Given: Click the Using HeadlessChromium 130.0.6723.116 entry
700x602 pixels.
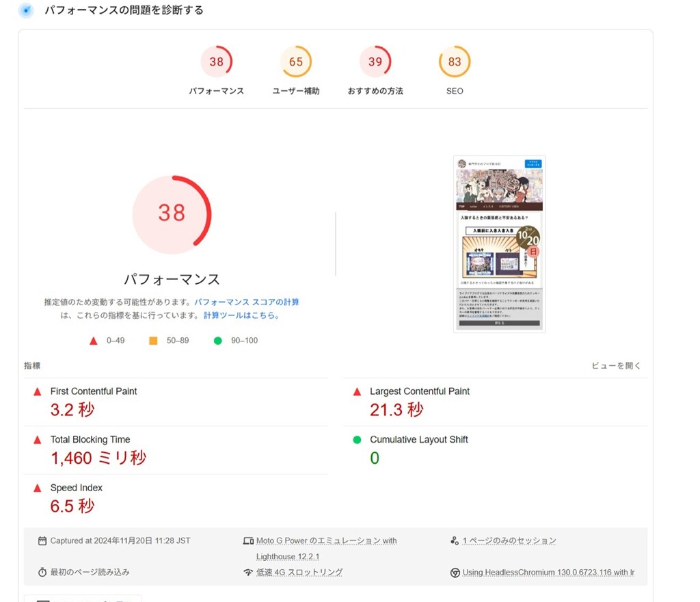Looking at the screenshot, I should 548,572.
